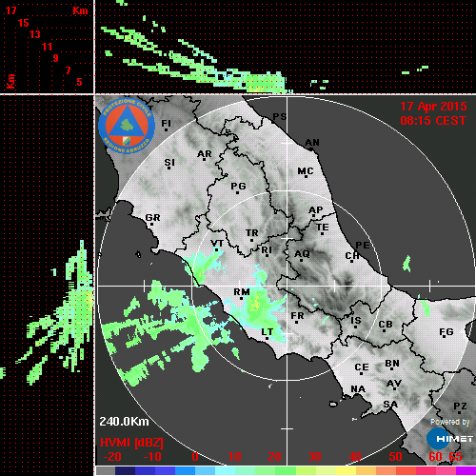Click the GR city label
The image size is (476, 476).
(x=153, y=218)
